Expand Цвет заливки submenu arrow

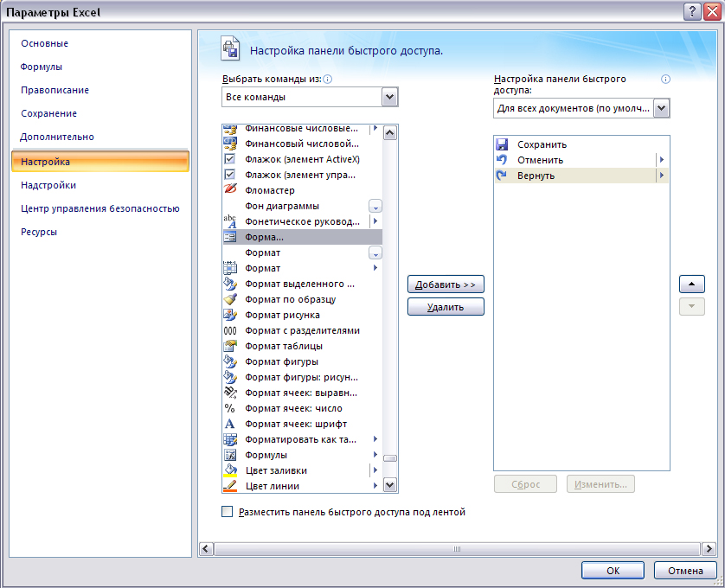pos(375,470)
